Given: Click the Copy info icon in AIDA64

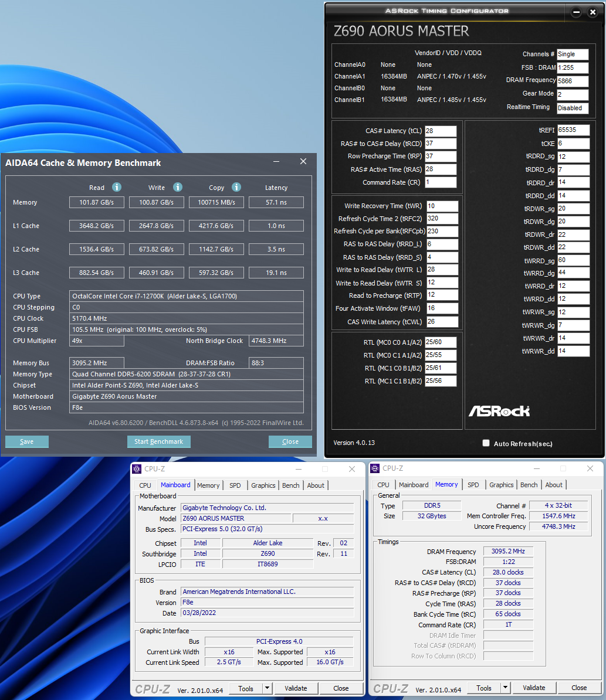Looking at the screenshot, I should coord(236,187).
